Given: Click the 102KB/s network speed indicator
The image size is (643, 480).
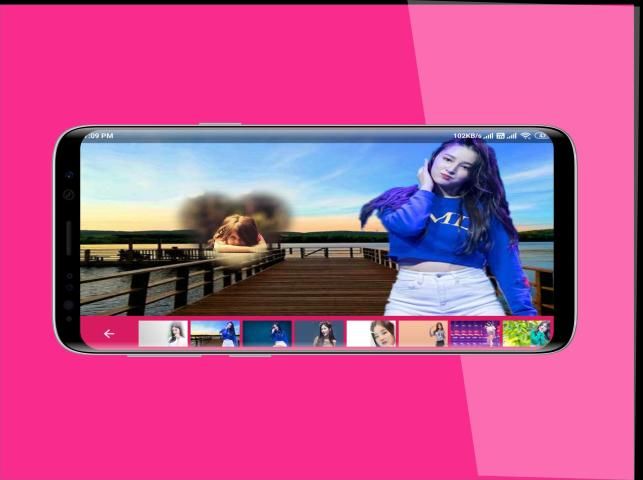Looking at the screenshot, I should (x=467, y=135).
